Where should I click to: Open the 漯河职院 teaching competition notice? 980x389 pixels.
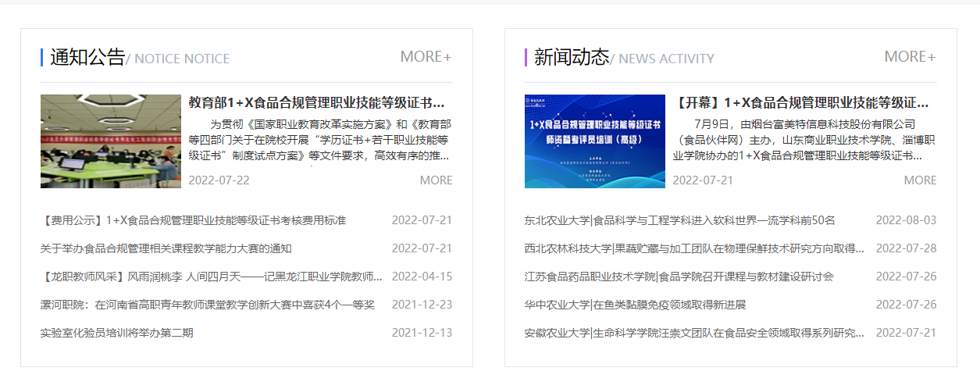pyautogui.click(x=208, y=305)
